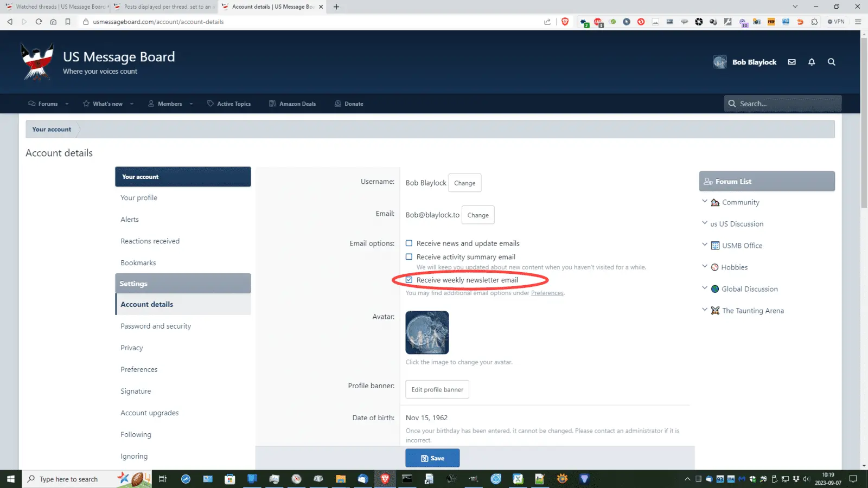
Task: Click the browser forward arrow
Action: click(24, 22)
